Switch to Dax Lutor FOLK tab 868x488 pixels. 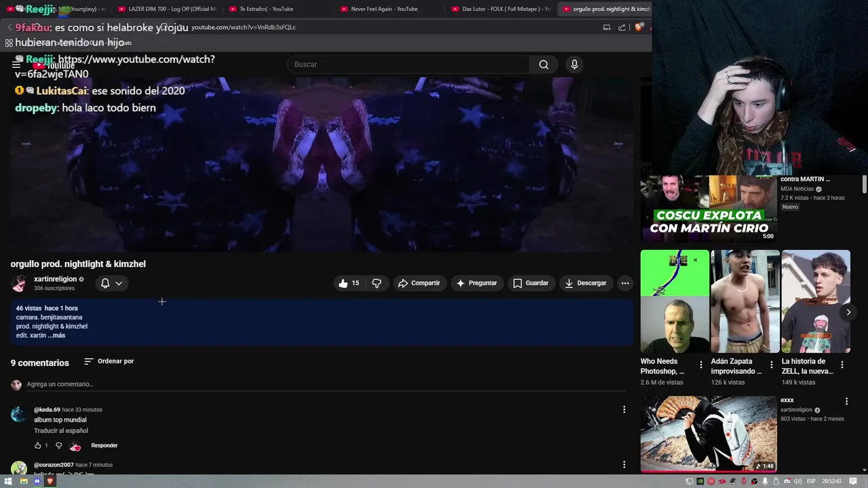pyautogui.click(x=500, y=9)
